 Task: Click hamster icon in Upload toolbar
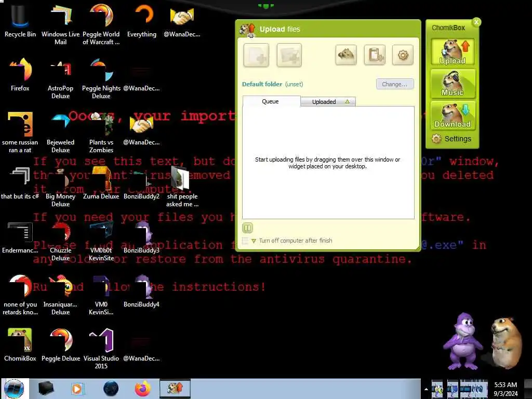coord(345,55)
